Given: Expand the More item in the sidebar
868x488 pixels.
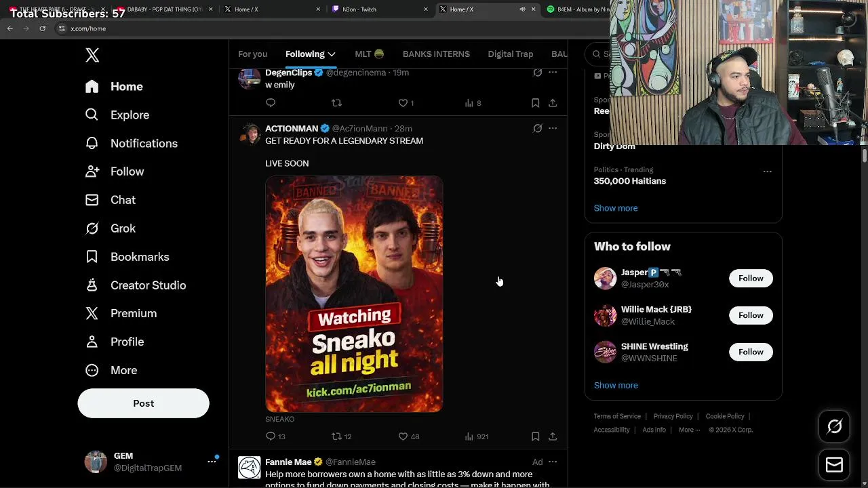Looking at the screenshot, I should (111, 370).
